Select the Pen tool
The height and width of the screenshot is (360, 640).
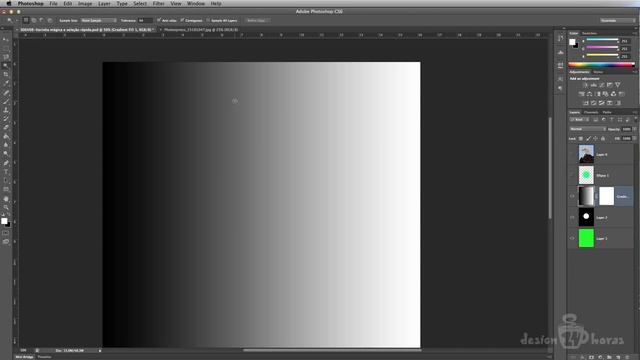pos(6,163)
